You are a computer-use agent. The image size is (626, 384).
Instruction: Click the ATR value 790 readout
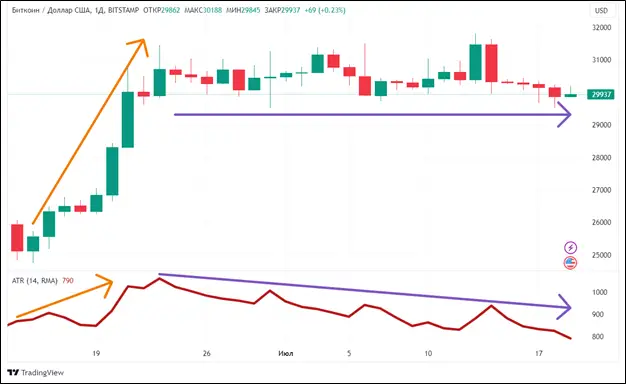point(68,281)
